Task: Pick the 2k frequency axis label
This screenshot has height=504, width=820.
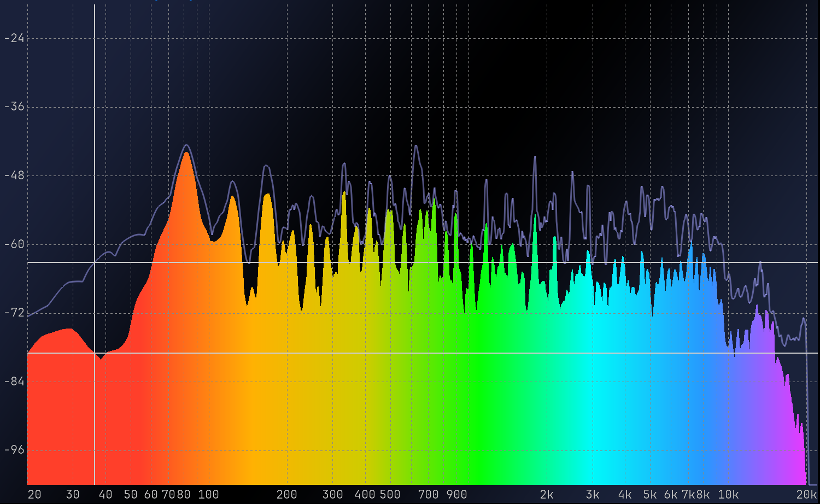Action: (547, 495)
